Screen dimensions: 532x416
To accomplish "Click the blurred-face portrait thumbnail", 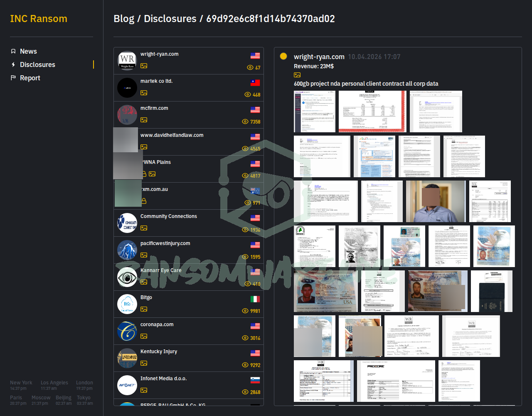I will point(436,201).
